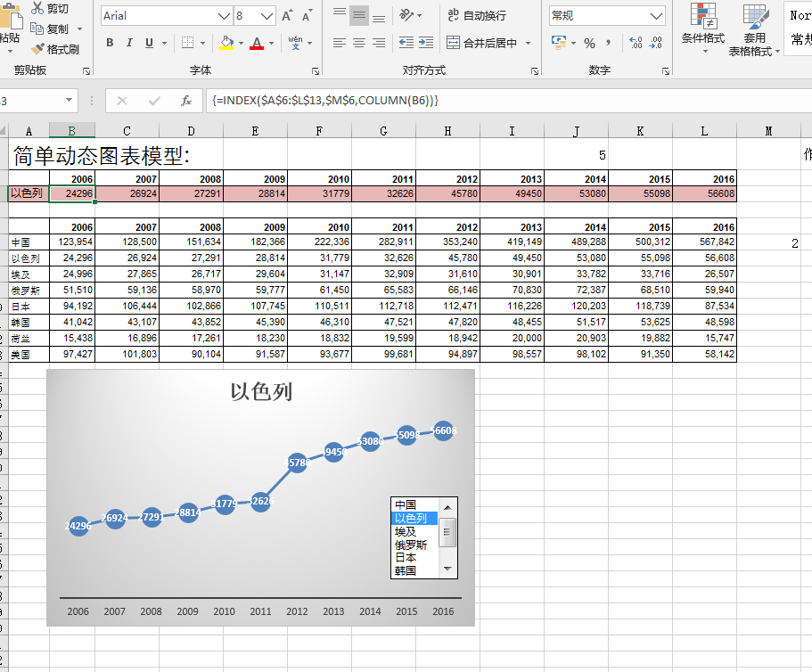
Task: Click into the formula bar
Action: tap(510, 101)
